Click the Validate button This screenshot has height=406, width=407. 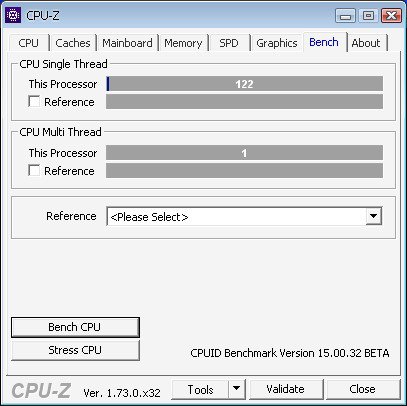[x=286, y=389]
